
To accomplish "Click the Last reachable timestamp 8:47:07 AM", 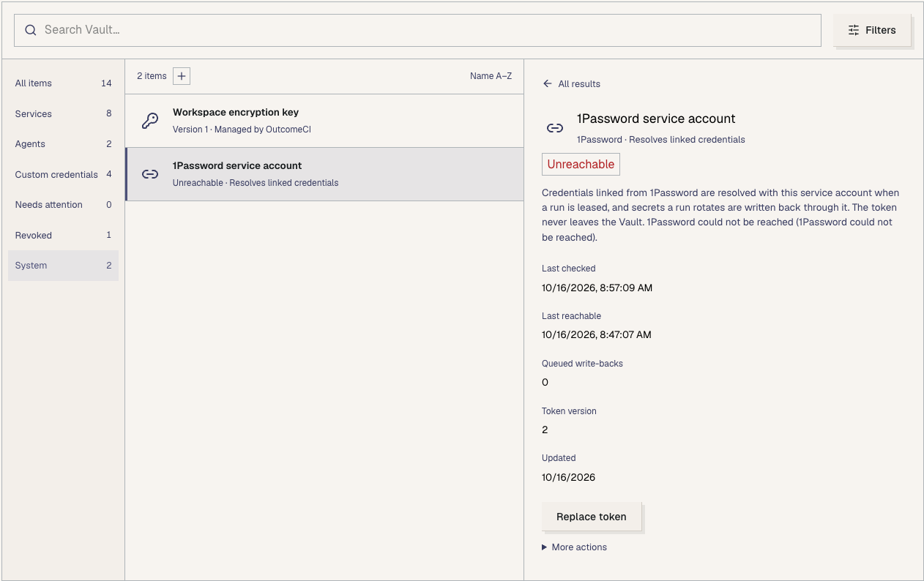I will tap(597, 335).
